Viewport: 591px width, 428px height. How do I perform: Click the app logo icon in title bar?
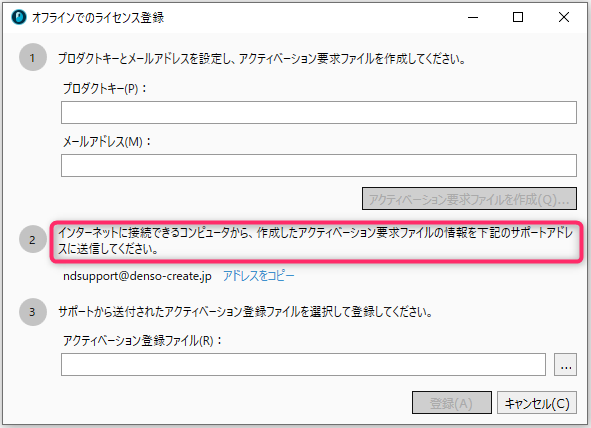pos(19,17)
